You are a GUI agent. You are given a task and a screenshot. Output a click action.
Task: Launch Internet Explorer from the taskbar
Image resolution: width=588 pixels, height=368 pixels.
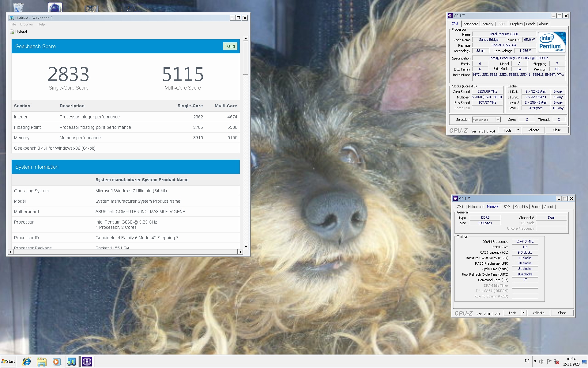tap(27, 362)
